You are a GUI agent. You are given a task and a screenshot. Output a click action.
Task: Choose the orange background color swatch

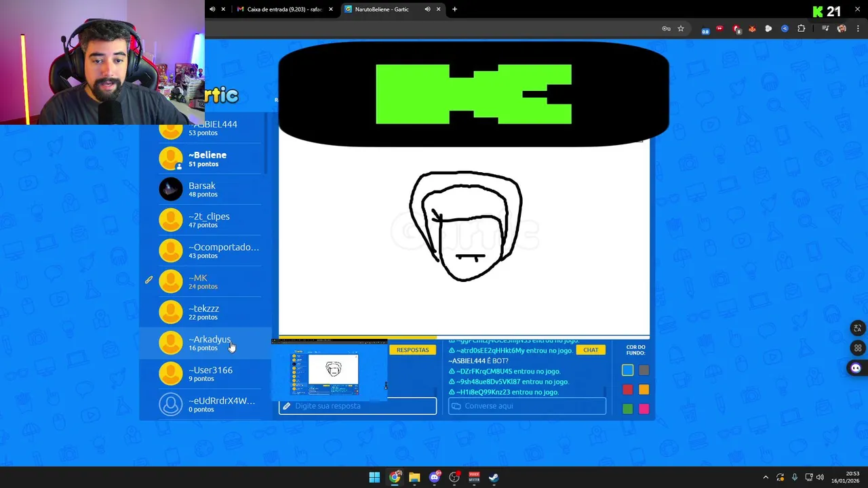tap(644, 390)
